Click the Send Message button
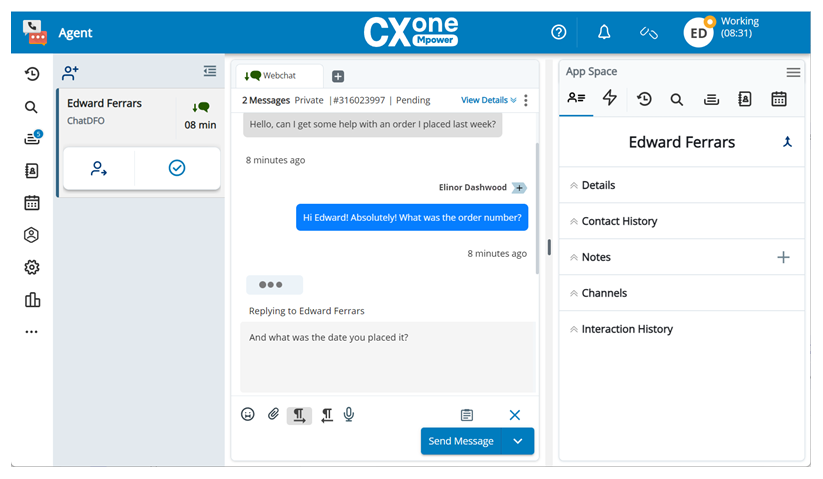823x479 pixels. point(461,441)
